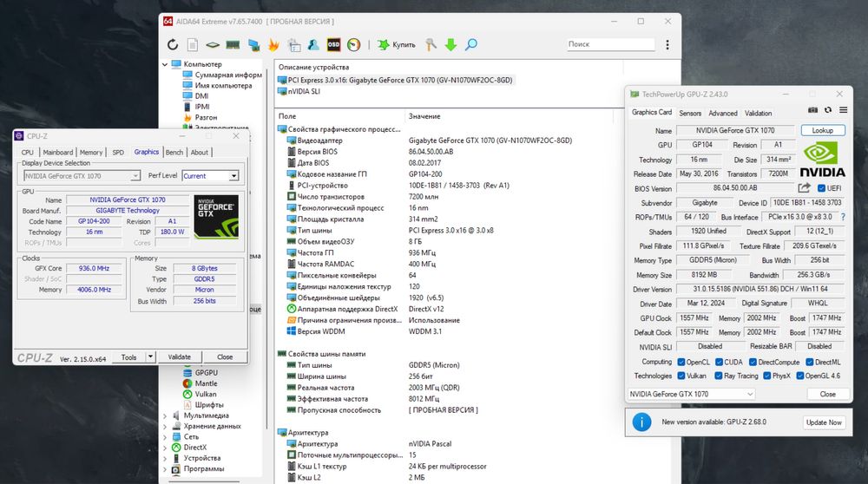
Task: Click the green down-arrow update icon
Action: [x=450, y=45]
